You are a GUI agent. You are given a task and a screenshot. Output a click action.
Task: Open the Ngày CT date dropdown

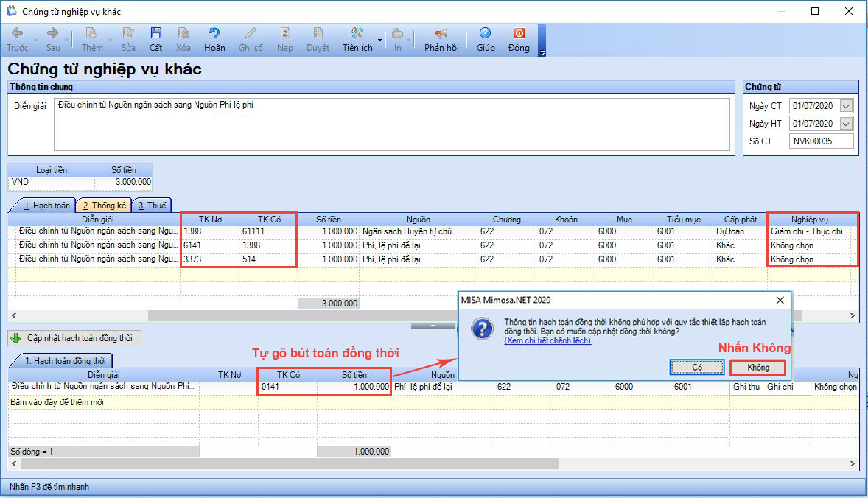click(846, 106)
